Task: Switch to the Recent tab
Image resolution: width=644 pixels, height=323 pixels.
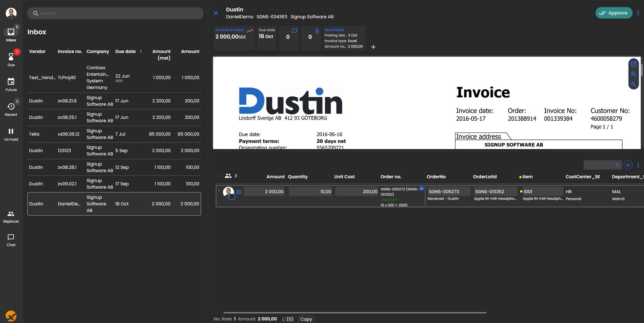Action: [x=11, y=109]
